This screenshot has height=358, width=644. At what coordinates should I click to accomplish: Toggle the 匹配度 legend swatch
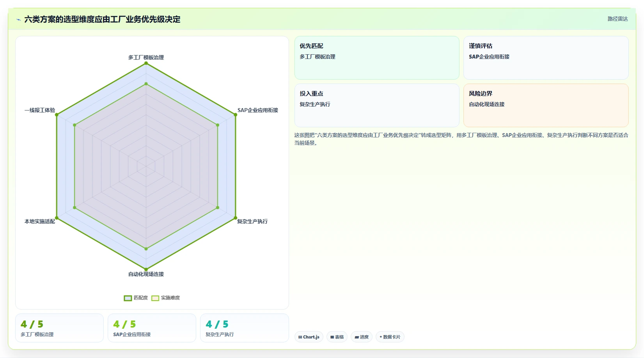(x=128, y=298)
